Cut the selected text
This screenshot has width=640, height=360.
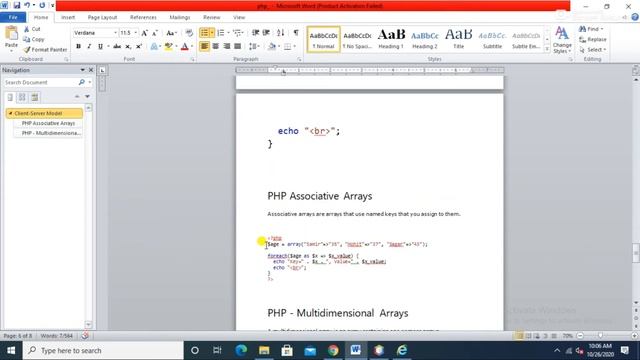(32, 29)
